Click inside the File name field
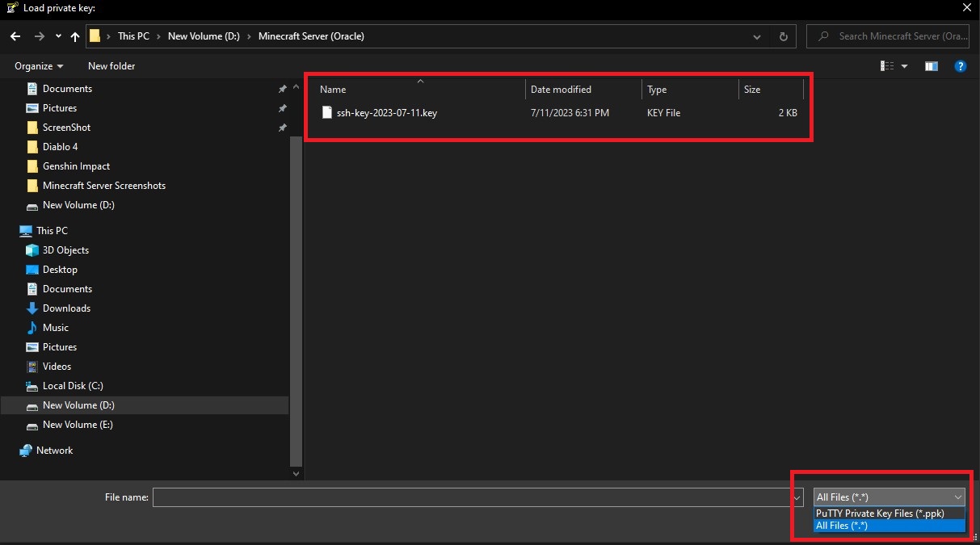Image resolution: width=980 pixels, height=545 pixels. point(473,497)
